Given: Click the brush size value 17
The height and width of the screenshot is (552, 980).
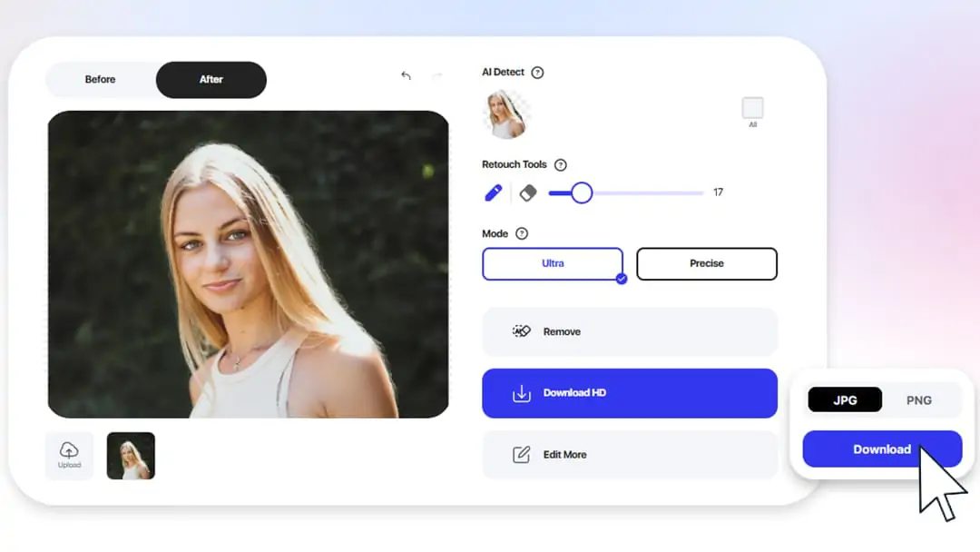Looking at the screenshot, I should tap(718, 192).
